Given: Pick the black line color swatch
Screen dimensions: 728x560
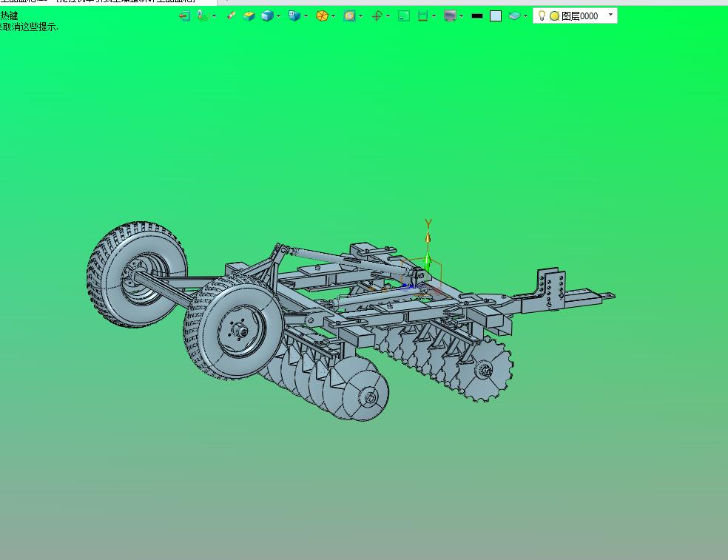Looking at the screenshot, I should click(x=476, y=16).
